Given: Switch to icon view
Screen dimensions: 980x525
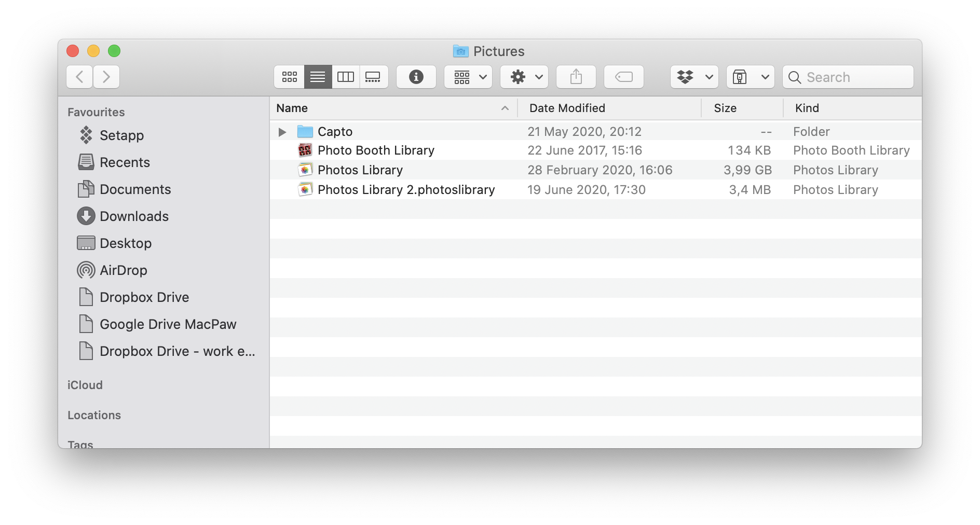Looking at the screenshot, I should pos(289,77).
